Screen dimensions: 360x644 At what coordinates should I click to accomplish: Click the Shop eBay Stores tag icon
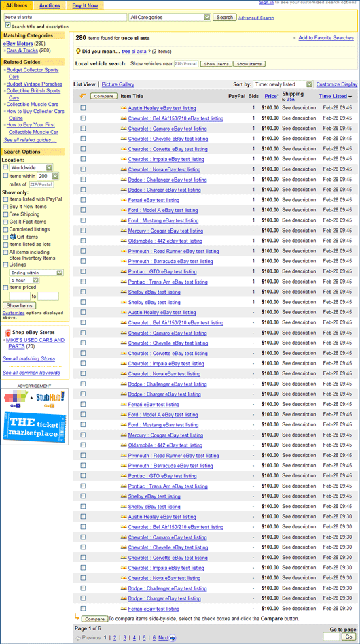click(x=7, y=333)
